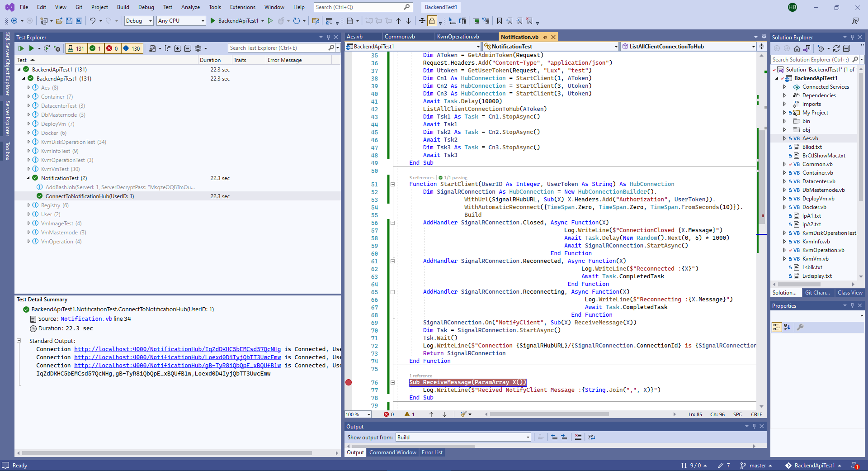Screen dimensions: 868x471
Task: Toggle the not run tests filter
Action: (132, 48)
